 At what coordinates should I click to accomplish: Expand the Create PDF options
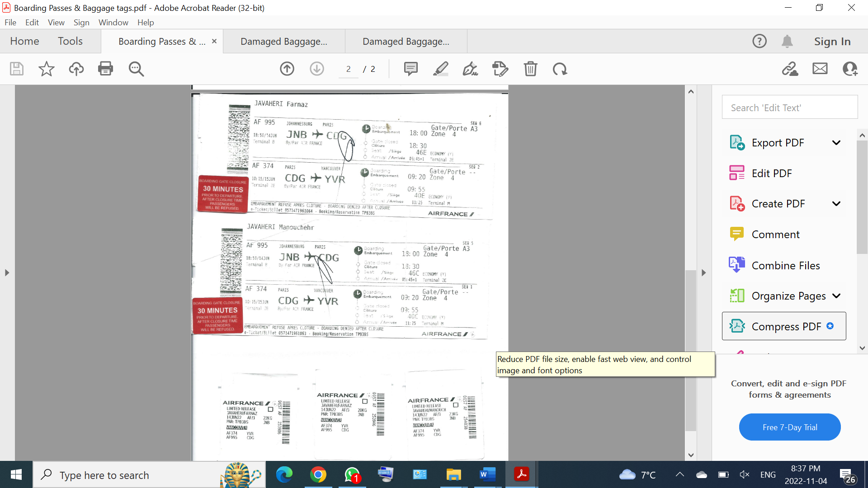coord(836,203)
